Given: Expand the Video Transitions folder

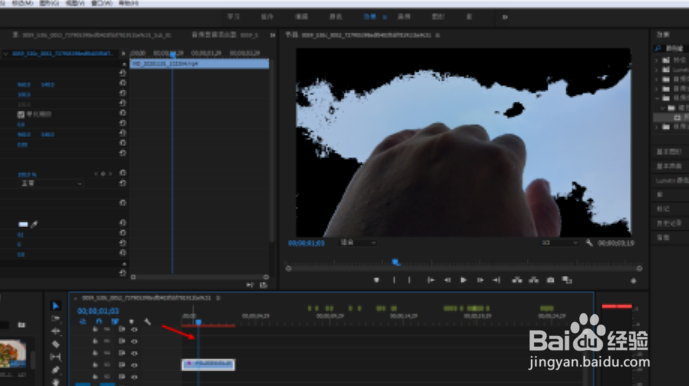Looking at the screenshot, I should point(657,127).
